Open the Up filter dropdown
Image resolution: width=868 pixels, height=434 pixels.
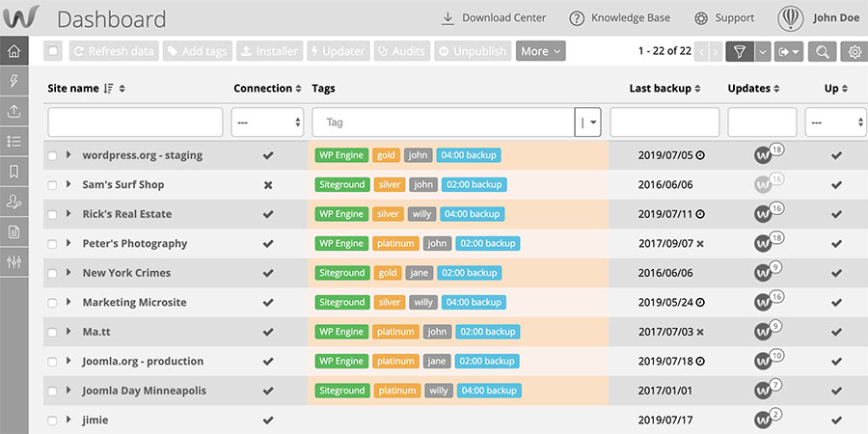(836, 122)
